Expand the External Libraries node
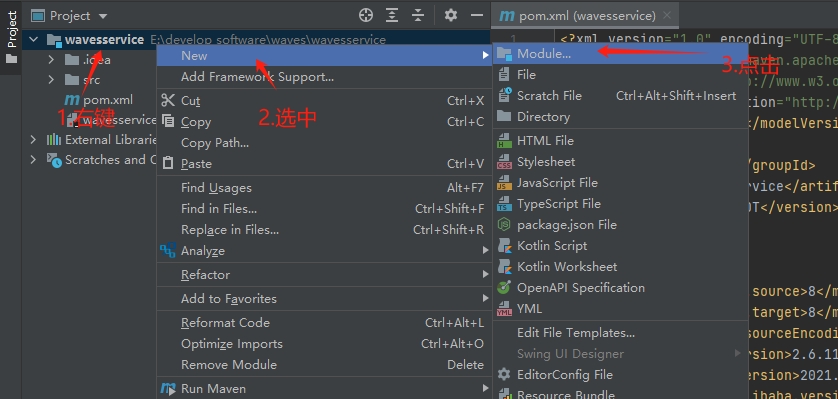 pos(34,140)
